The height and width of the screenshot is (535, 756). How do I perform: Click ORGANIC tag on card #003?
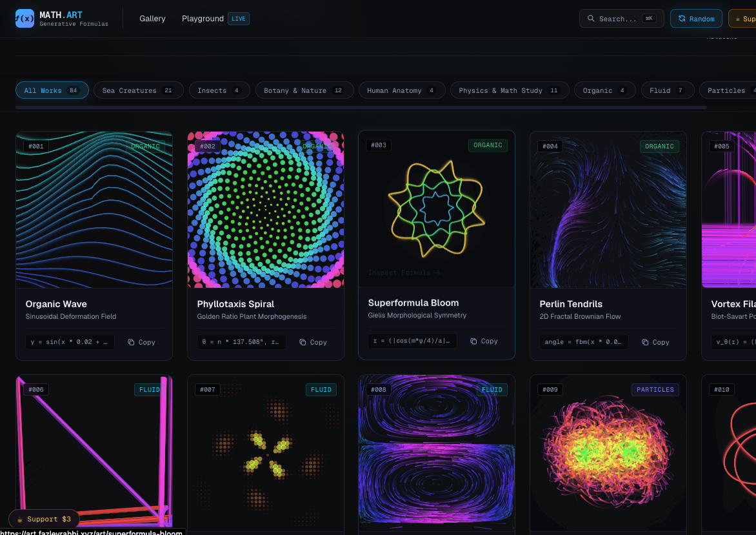pyautogui.click(x=488, y=145)
